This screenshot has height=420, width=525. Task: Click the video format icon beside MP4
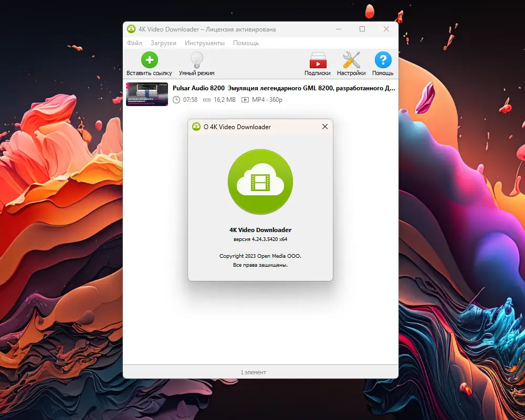[245, 100]
